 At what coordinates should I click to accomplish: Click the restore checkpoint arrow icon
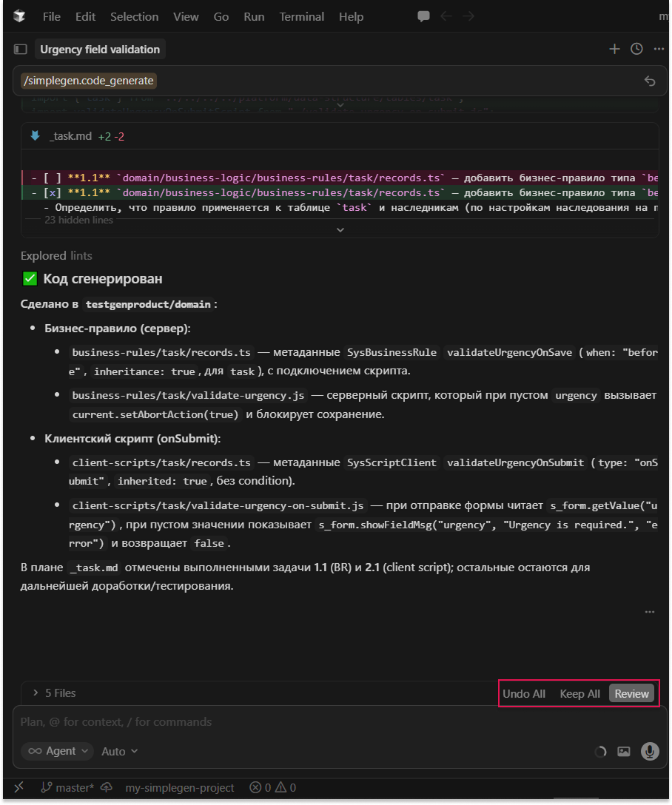click(650, 81)
